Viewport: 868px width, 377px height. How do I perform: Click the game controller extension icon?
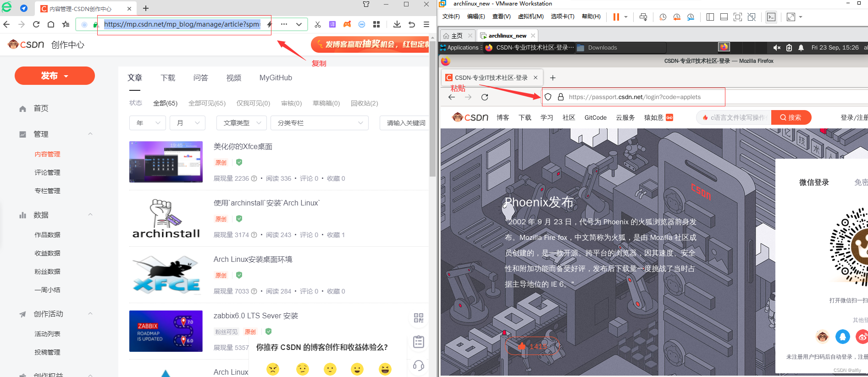tap(347, 24)
